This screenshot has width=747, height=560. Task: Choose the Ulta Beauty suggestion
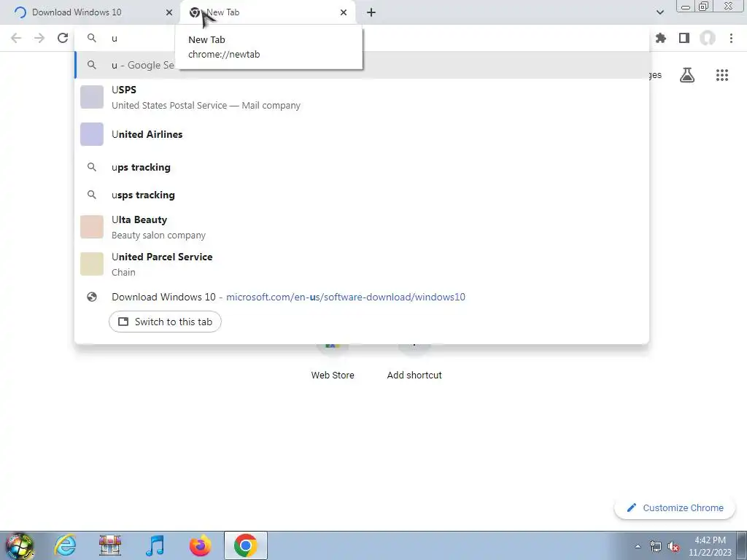click(362, 227)
